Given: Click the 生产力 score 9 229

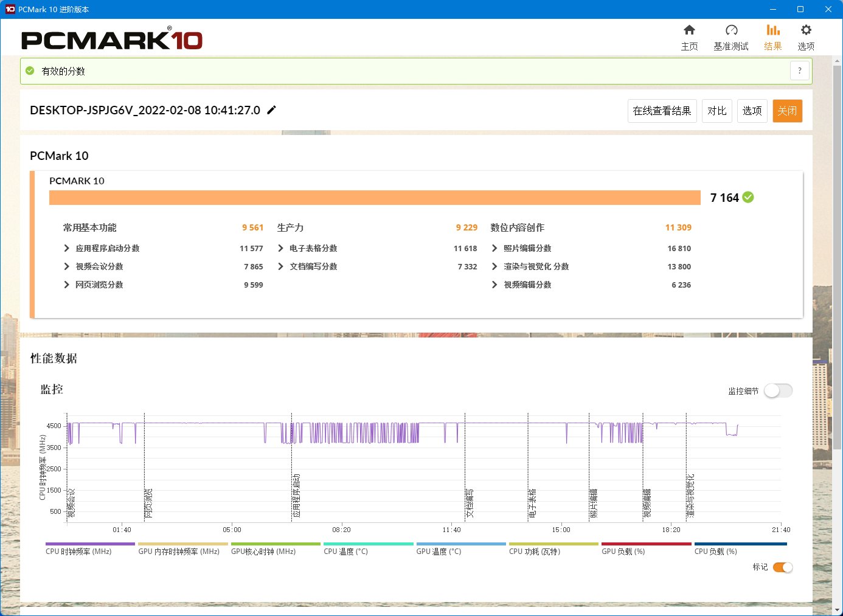Looking at the screenshot, I should [x=467, y=227].
